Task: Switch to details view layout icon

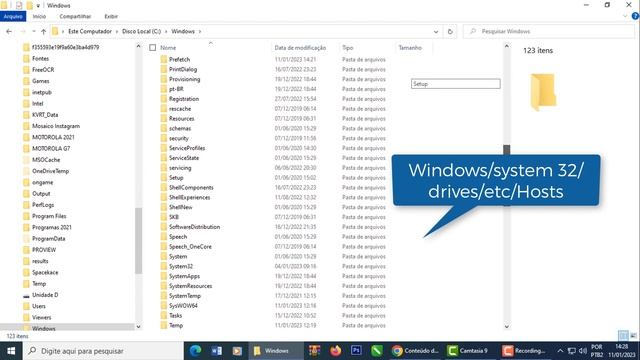Action: tap(623, 336)
